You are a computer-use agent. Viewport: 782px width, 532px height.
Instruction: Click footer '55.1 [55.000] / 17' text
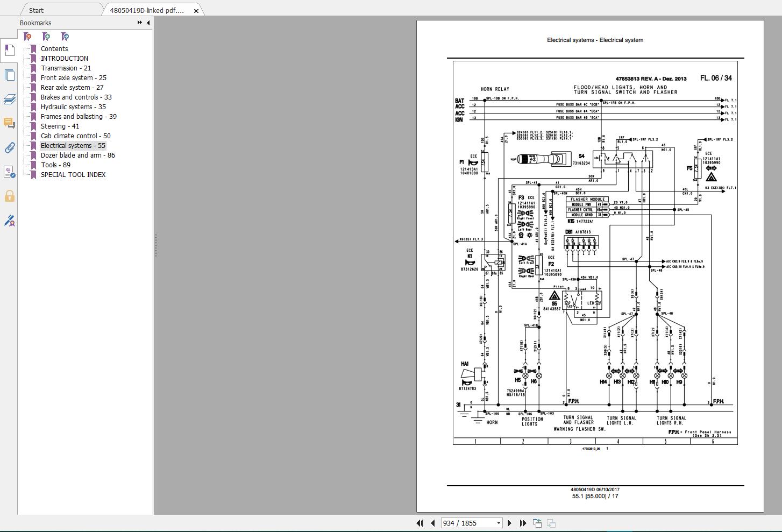click(595, 496)
